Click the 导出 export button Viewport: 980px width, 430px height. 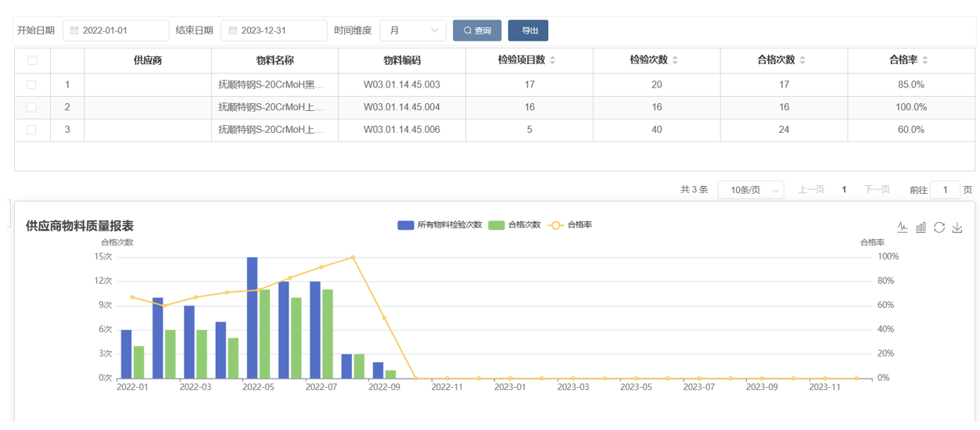click(528, 30)
